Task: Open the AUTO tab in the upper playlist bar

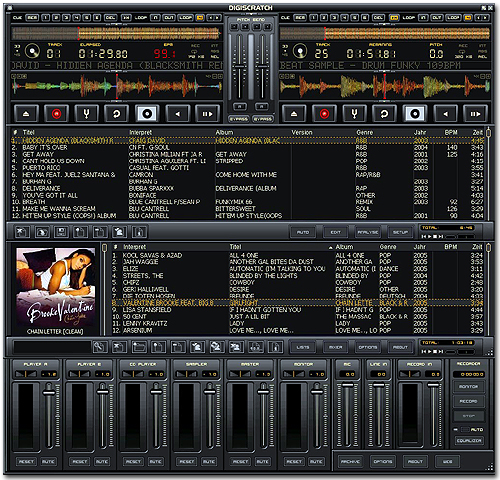Action: [303, 232]
